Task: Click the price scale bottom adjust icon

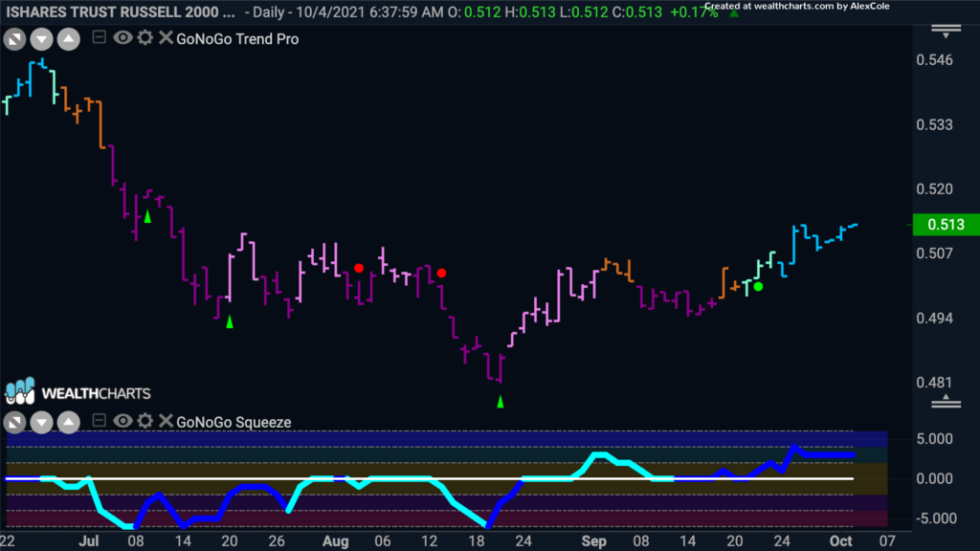Action: point(946,402)
